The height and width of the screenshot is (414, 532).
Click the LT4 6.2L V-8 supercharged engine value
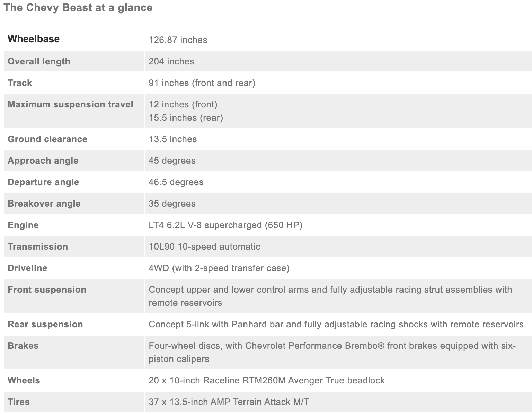(x=225, y=225)
